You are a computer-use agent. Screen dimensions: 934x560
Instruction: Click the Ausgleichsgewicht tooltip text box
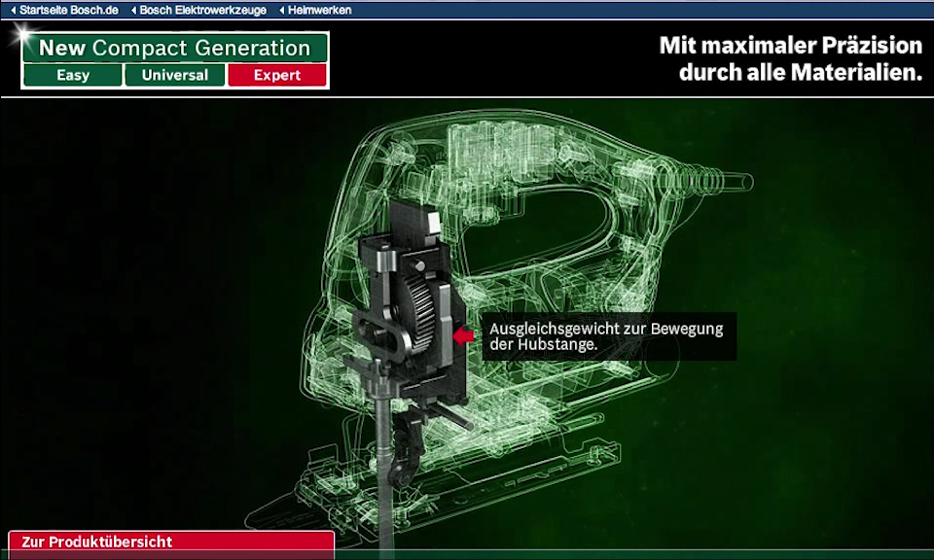click(608, 336)
